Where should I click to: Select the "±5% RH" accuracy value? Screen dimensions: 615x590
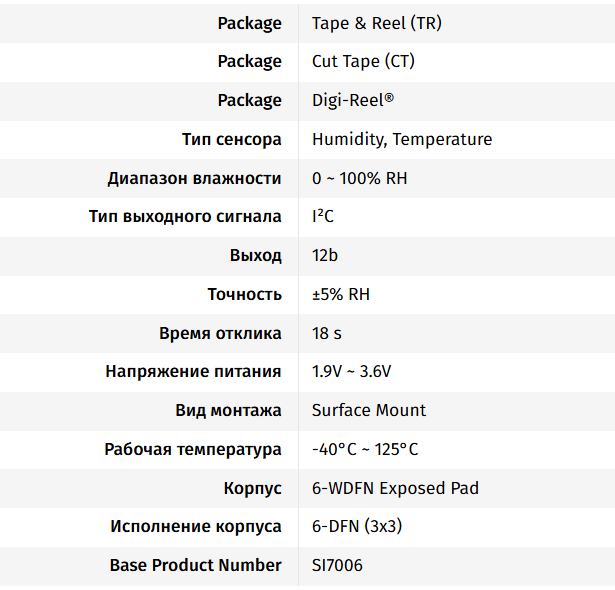pyautogui.click(x=341, y=295)
